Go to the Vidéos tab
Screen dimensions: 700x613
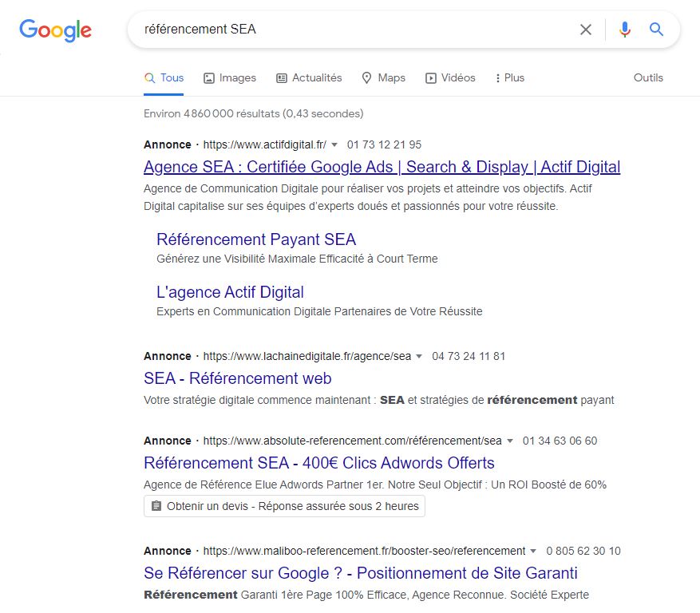click(450, 77)
